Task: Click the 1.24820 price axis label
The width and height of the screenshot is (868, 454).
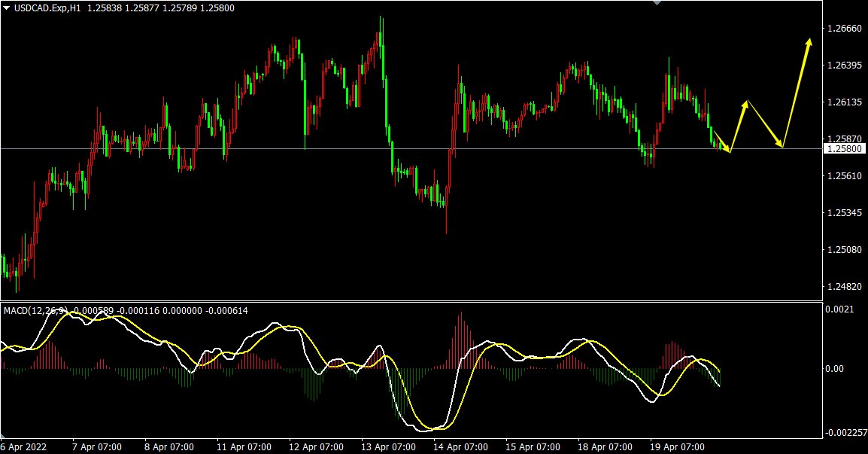Action: pos(844,287)
